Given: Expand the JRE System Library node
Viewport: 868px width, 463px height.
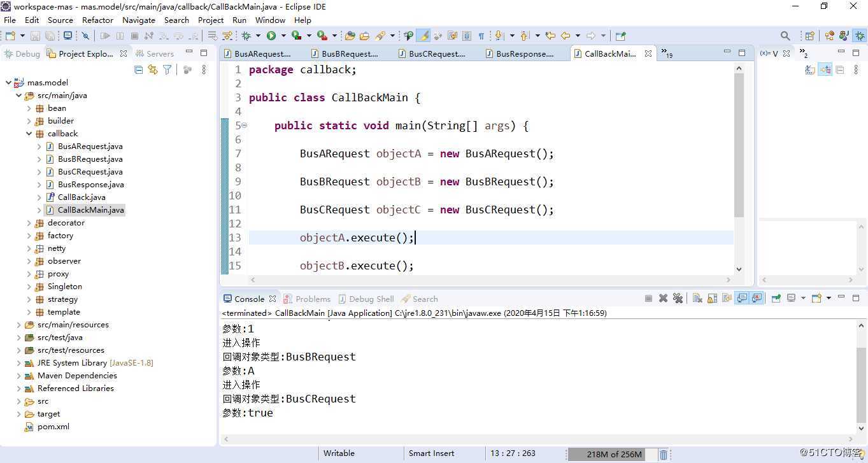Looking at the screenshot, I should tap(18, 363).
